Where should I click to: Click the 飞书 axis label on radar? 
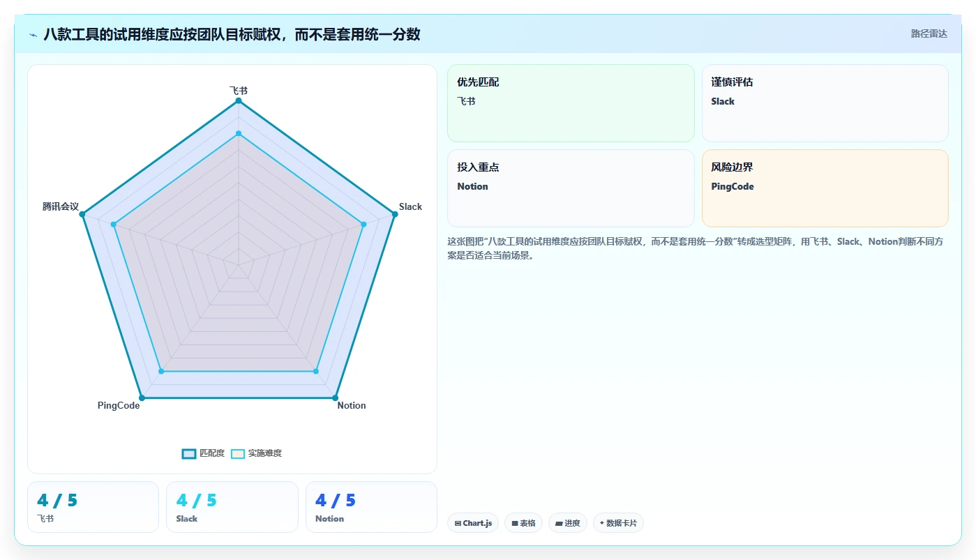pyautogui.click(x=239, y=91)
